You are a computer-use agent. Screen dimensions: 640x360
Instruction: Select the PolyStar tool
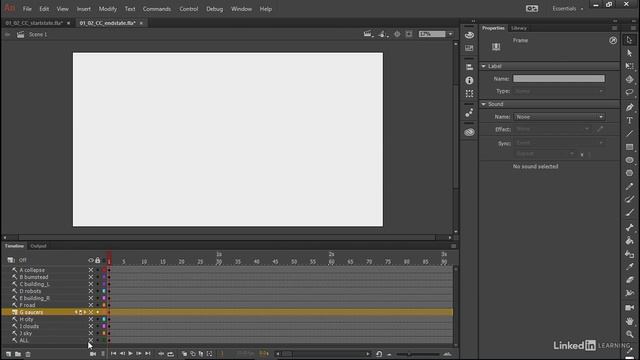(629, 173)
